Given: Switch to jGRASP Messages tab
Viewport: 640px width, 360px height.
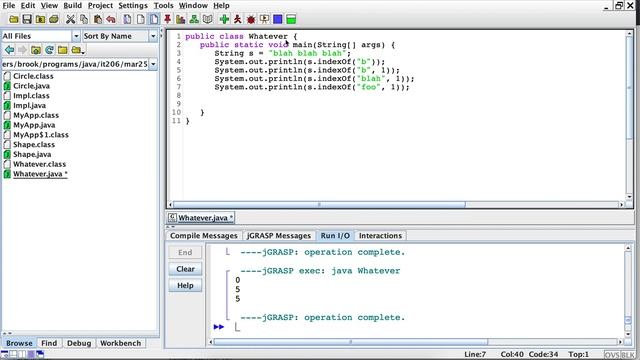Looking at the screenshot, I should click(x=279, y=236).
